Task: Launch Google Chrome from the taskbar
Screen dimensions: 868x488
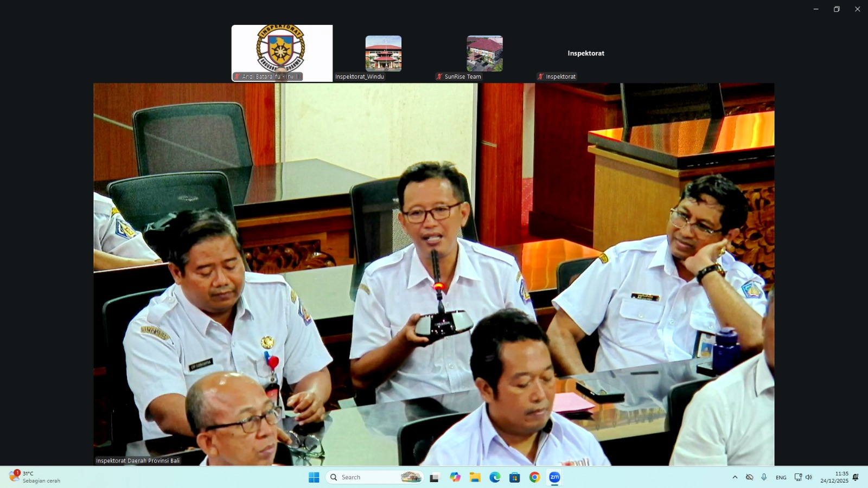Action: click(x=534, y=477)
